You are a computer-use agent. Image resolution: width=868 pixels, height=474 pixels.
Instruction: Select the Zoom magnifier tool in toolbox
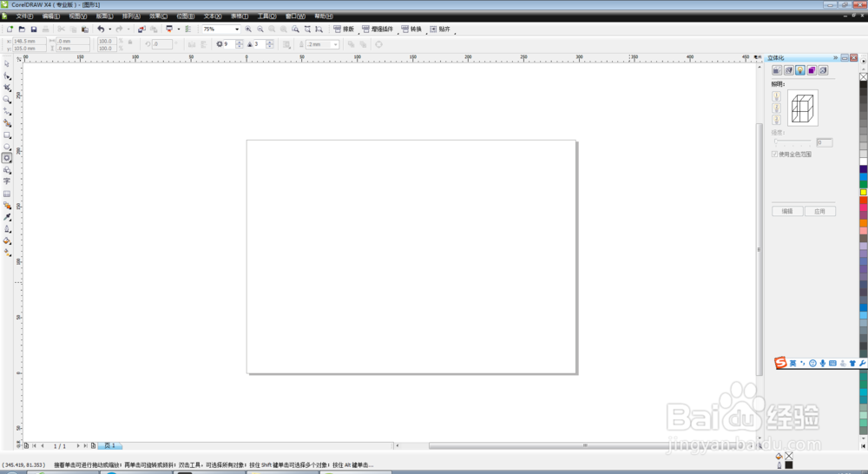[x=7, y=100]
